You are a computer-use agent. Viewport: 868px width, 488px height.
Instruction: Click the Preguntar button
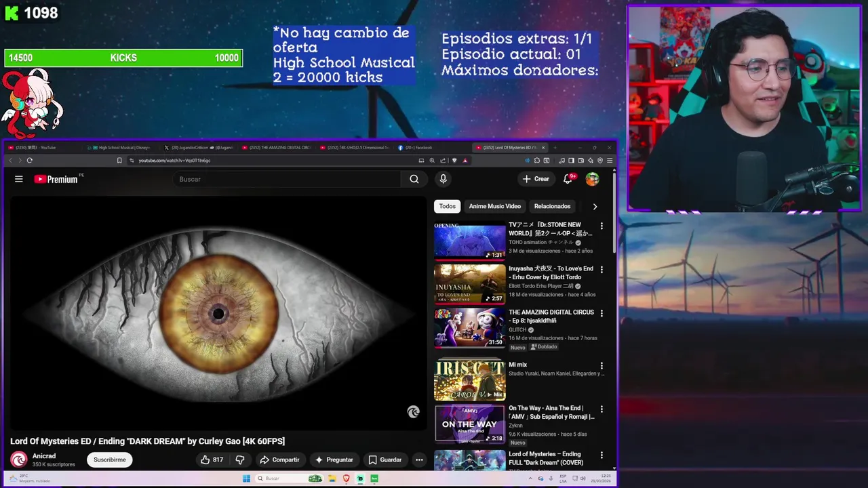click(334, 460)
